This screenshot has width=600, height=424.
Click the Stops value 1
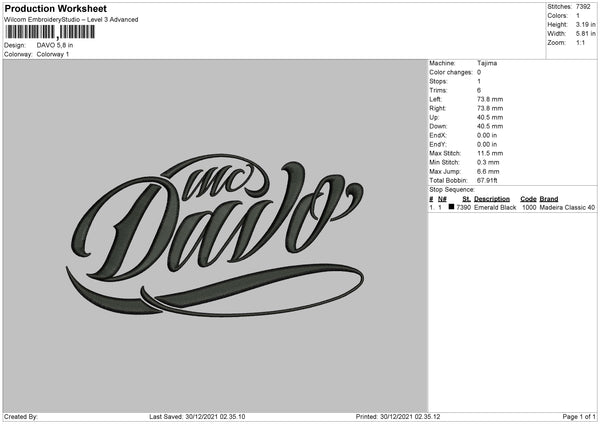[x=479, y=82]
